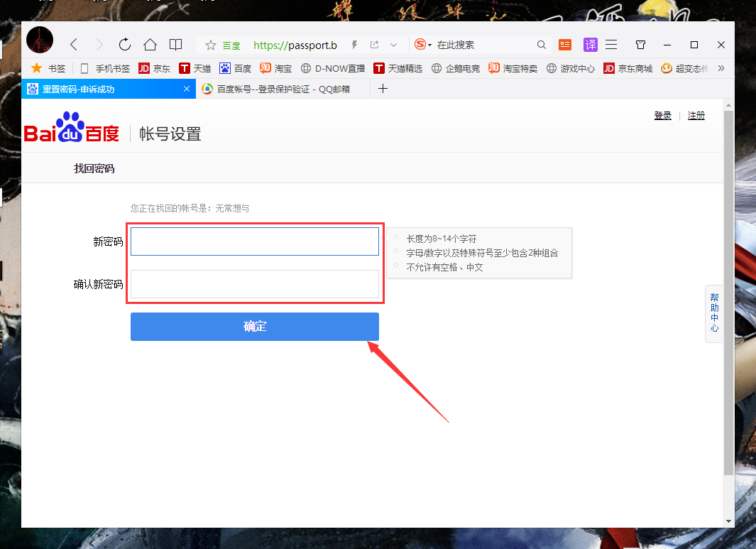Click the star to bookmark this page
This screenshot has width=756, height=549.
tap(211, 44)
